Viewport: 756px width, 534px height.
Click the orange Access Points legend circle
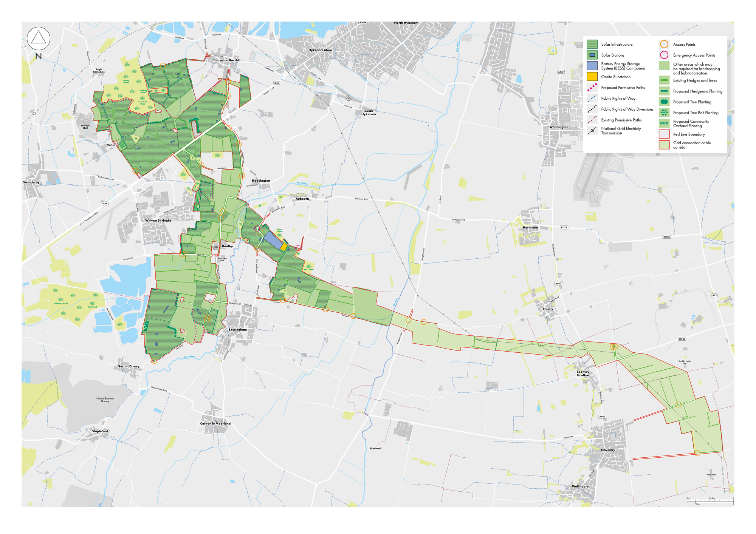(x=664, y=44)
